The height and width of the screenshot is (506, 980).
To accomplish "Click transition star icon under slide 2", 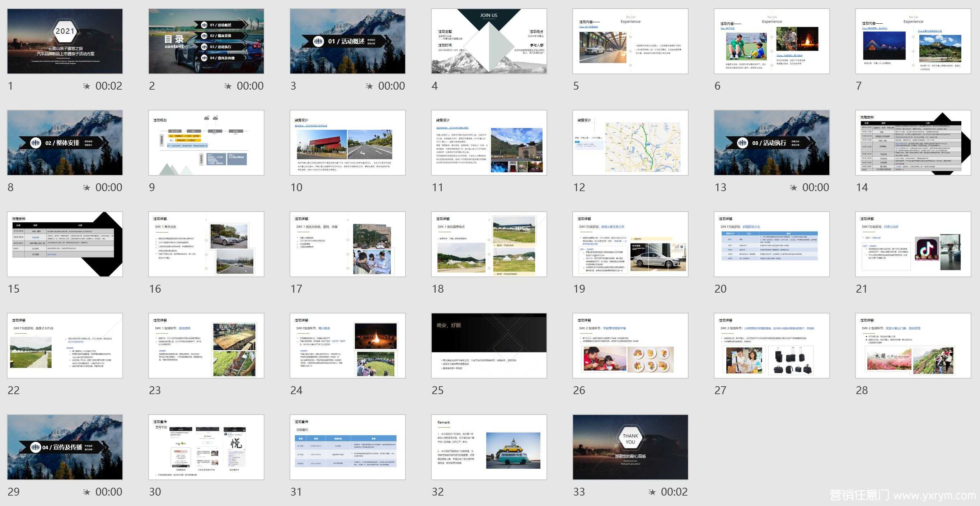I will pyautogui.click(x=228, y=86).
